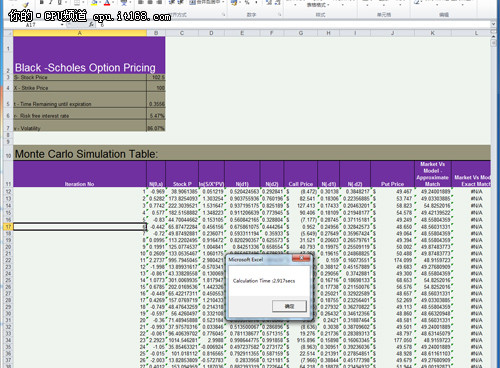Screen dimensions: 500x368
Task: Open the borders dropdown arrow
Action: pos(83,3)
